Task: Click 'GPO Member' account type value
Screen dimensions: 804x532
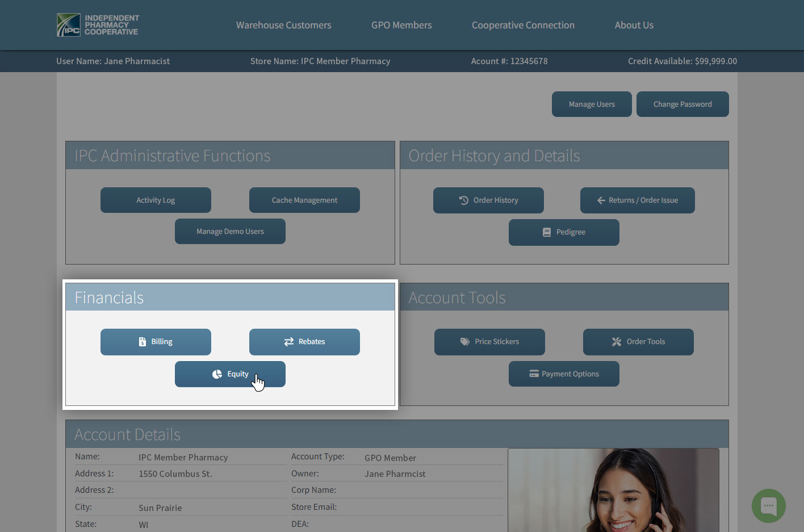Action: click(390, 458)
